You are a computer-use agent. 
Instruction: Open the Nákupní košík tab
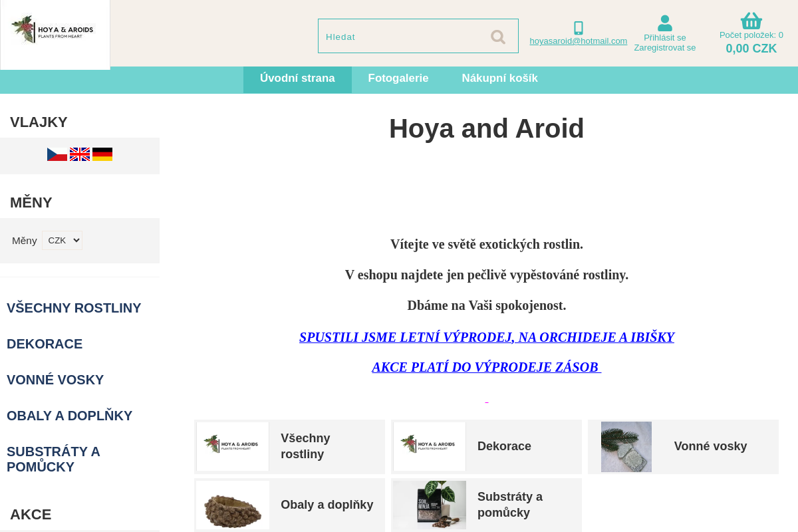(x=500, y=78)
